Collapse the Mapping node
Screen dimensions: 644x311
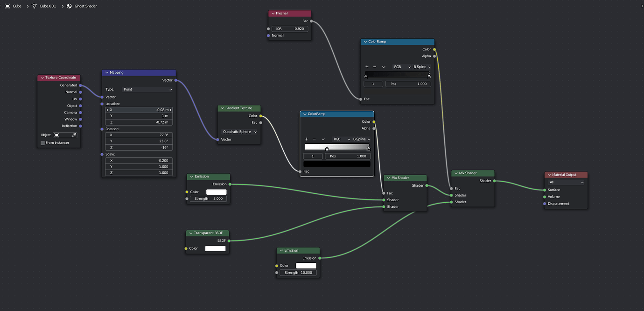pos(106,72)
